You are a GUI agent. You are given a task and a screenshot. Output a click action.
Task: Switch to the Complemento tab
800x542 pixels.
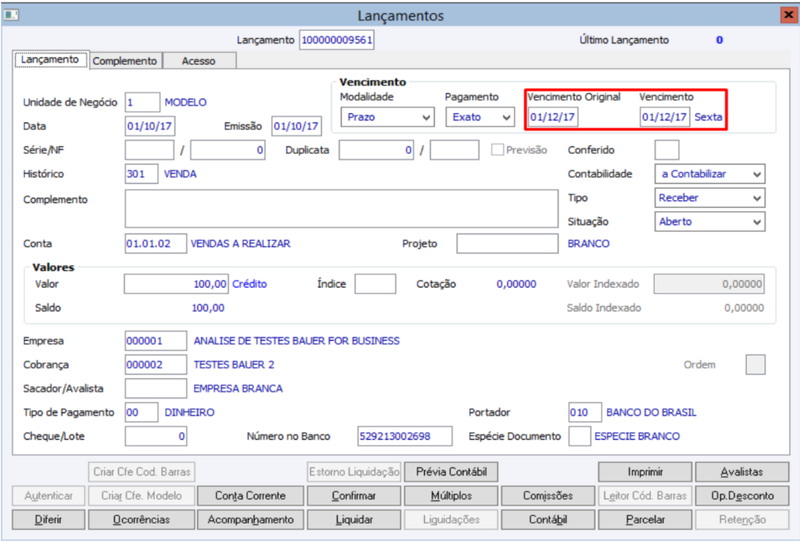click(125, 61)
